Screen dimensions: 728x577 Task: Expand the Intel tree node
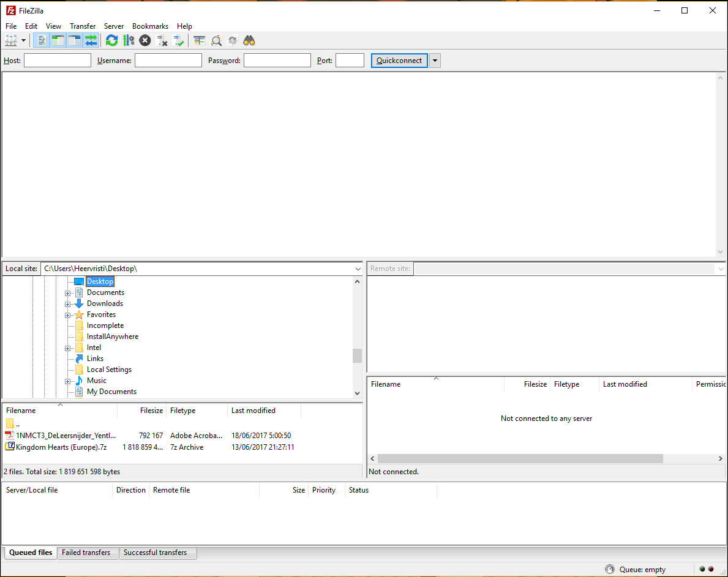pyautogui.click(x=68, y=348)
